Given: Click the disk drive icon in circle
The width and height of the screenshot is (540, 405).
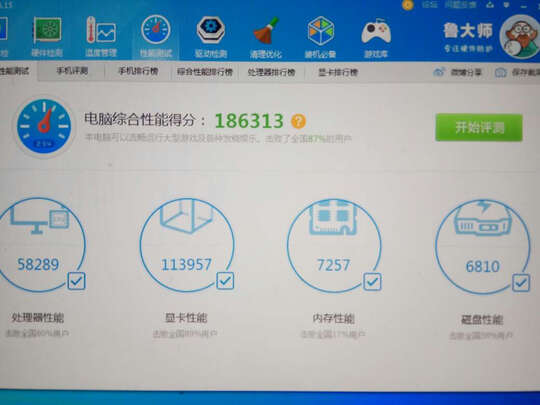Looking at the screenshot, I should (x=482, y=218).
